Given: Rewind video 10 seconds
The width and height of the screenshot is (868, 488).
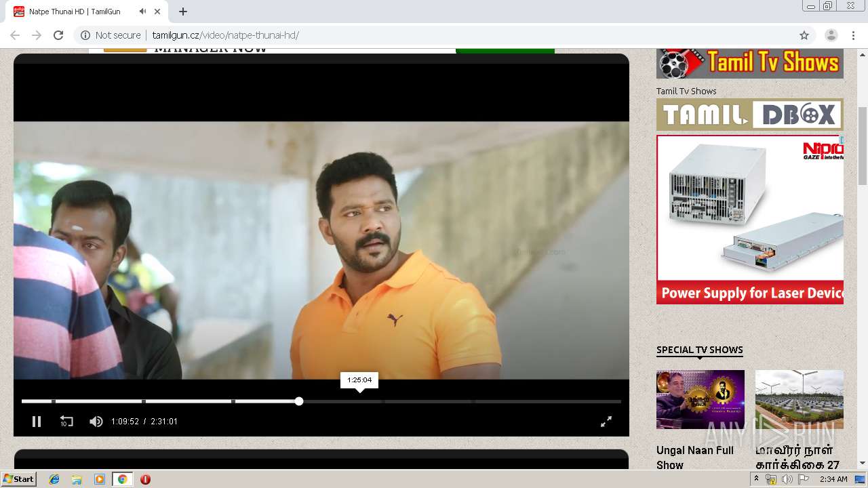Looking at the screenshot, I should point(66,422).
